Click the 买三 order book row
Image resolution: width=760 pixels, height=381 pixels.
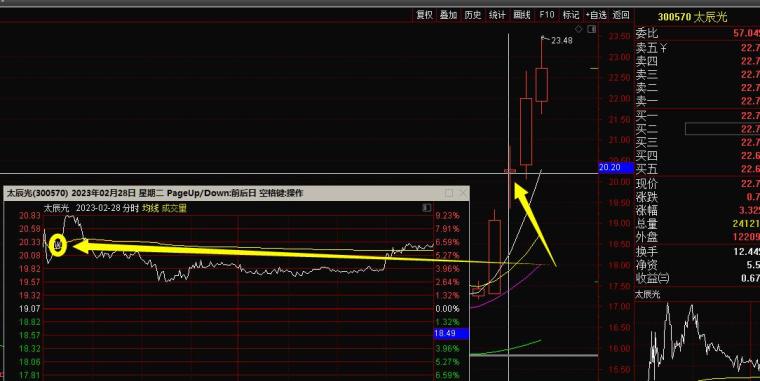[x=697, y=142]
